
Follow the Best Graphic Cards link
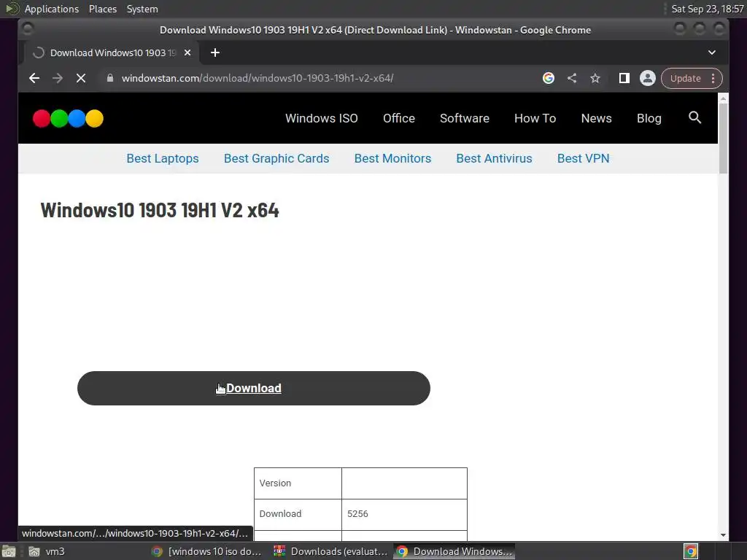point(276,158)
